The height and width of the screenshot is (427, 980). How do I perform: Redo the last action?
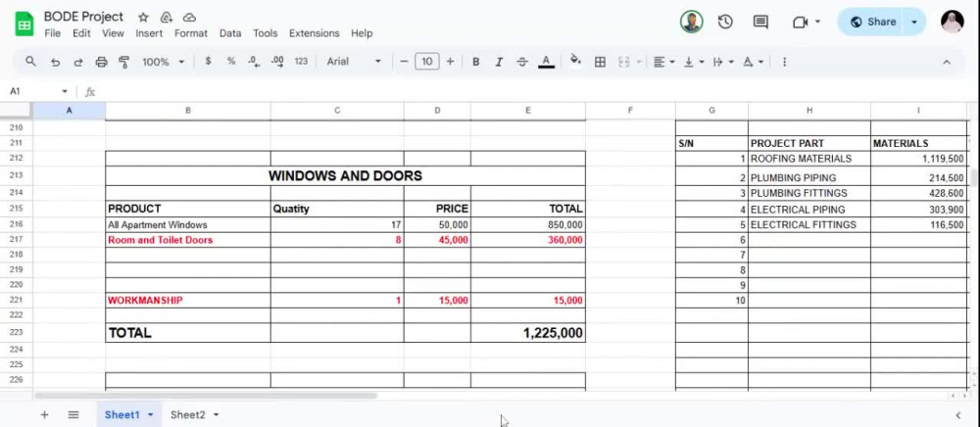(x=78, y=61)
